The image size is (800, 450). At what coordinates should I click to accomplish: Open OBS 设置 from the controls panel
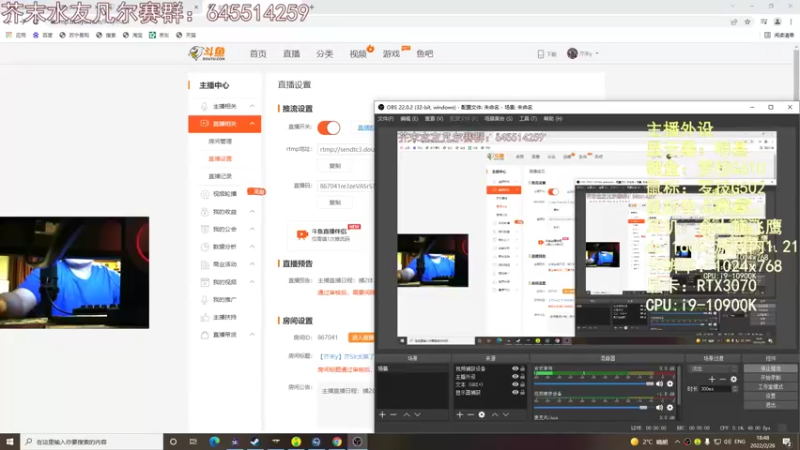pyautogui.click(x=770, y=396)
